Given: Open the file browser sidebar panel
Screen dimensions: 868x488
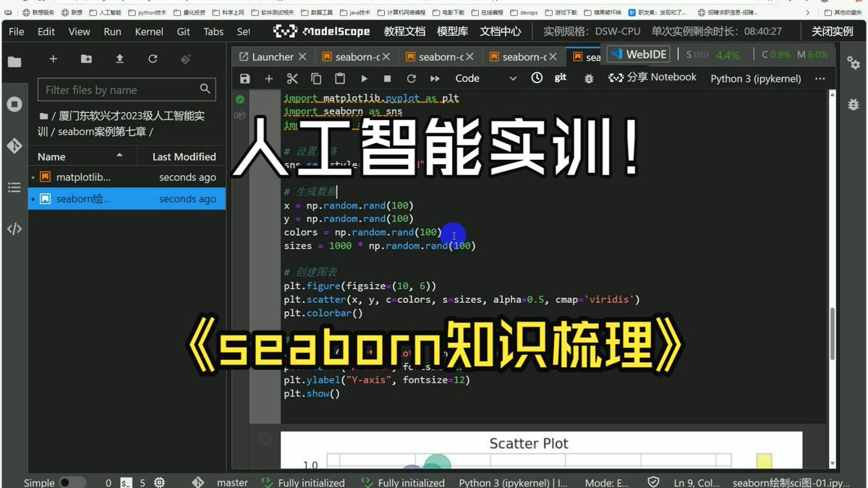Looking at the screenshot, I should pyautogui.click(x=14, y=61).
